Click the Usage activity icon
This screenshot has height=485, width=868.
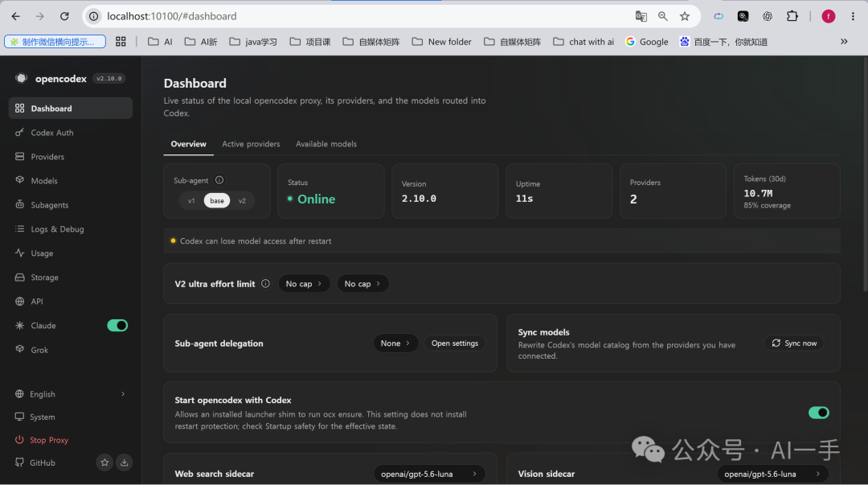(20, 253)
